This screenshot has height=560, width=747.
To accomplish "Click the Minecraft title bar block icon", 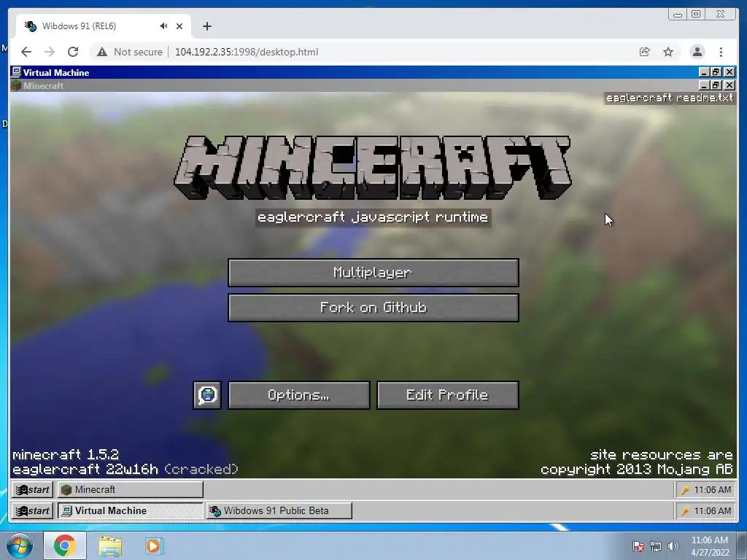I will coord(16,86).
